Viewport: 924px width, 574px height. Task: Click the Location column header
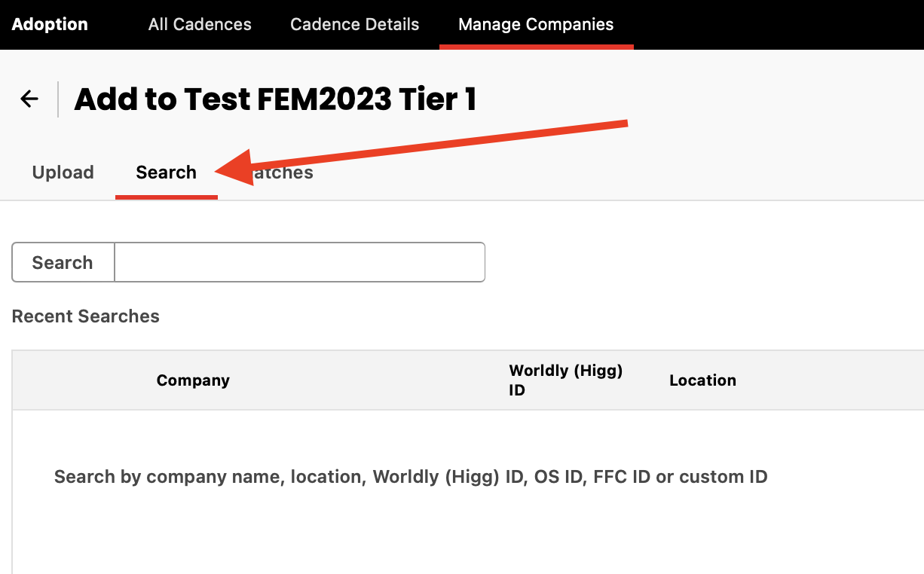pyautogui.click(x=702, y=380)
